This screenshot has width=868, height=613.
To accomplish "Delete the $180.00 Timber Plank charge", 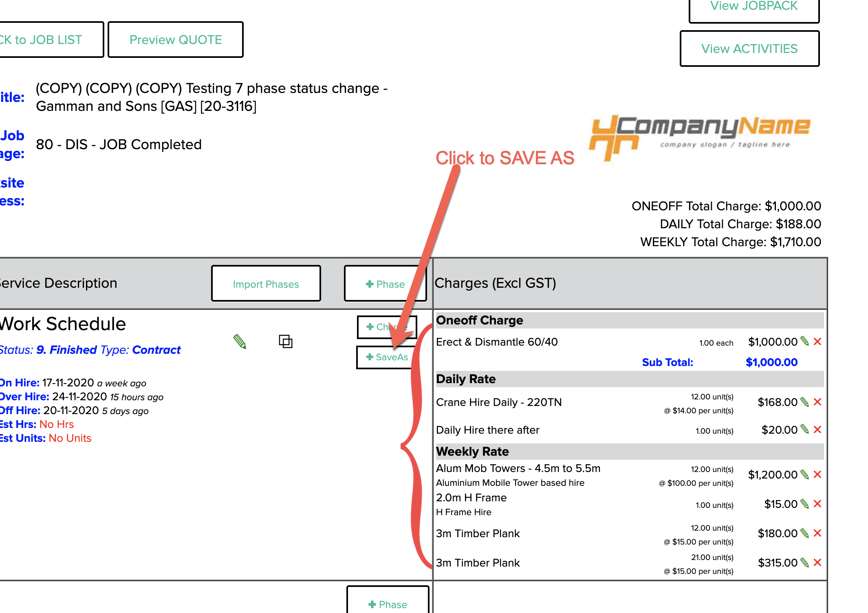I will click(817, 533).
